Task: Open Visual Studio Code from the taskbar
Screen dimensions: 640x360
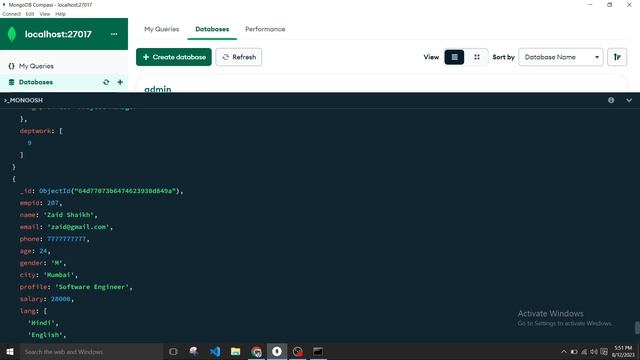Action: (215, 351)
